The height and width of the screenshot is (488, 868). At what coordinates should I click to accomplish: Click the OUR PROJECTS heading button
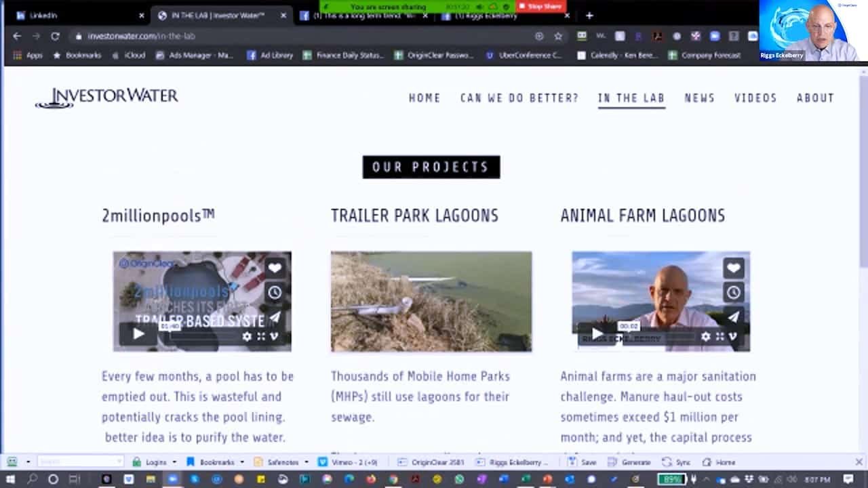(431, 167)
